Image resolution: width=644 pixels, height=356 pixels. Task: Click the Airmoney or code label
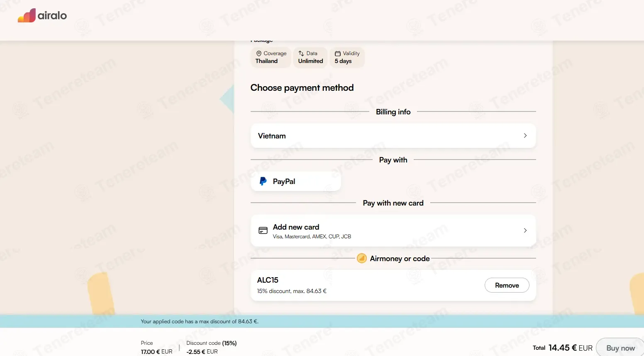coord(400,259)
